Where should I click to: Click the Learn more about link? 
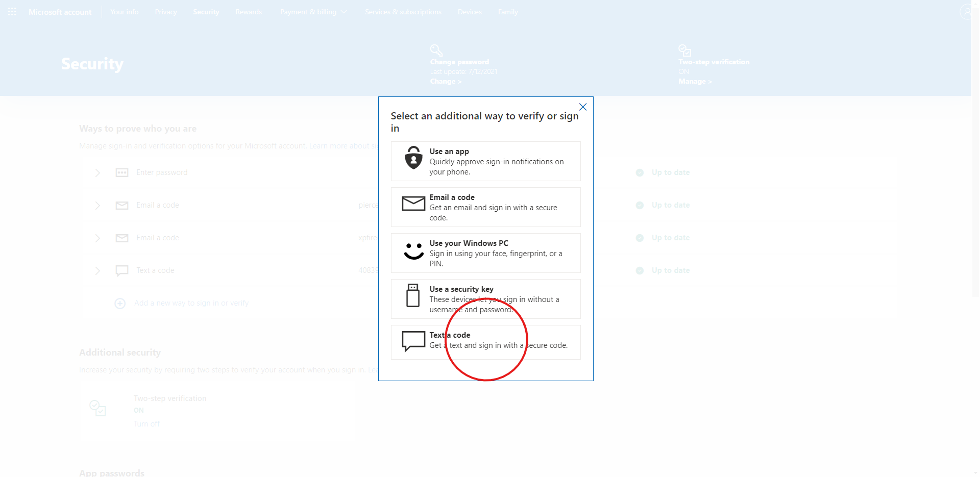click(343, 146)
